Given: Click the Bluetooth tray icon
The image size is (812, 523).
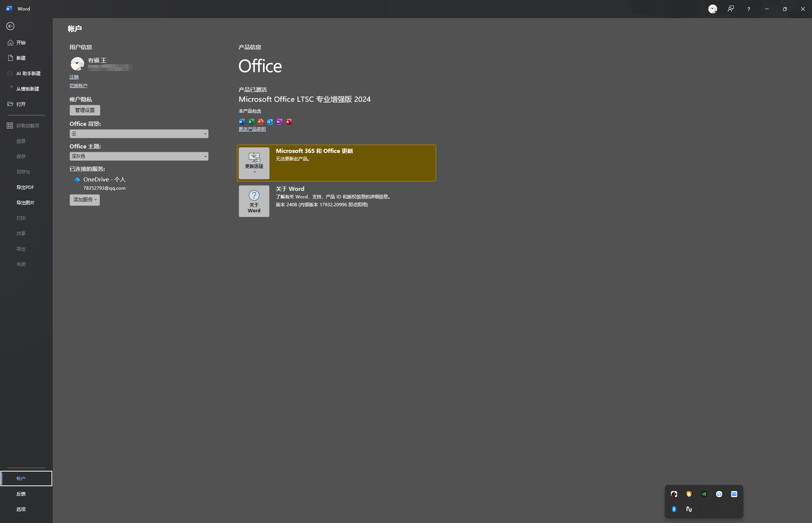Looking at the screenshot, I should (674, 509).
